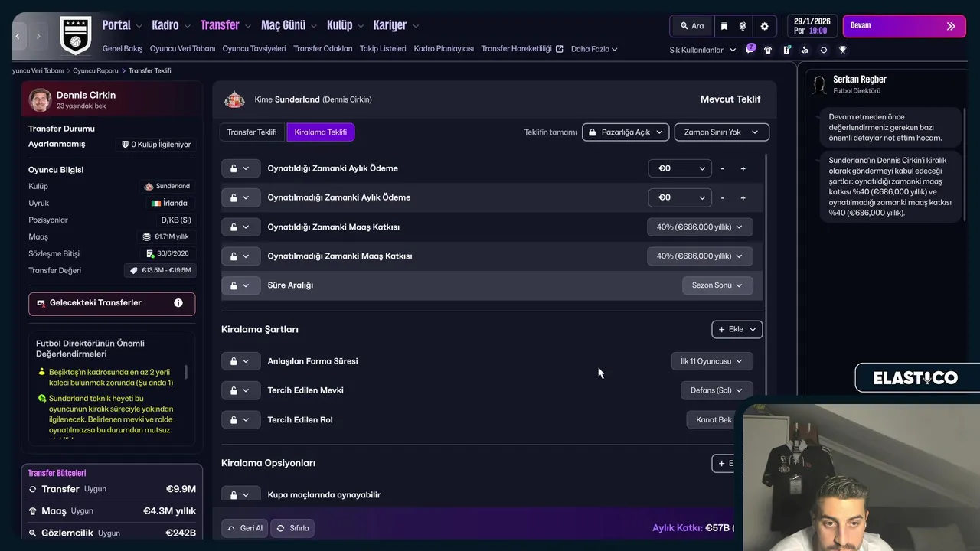This screenshot has height=551, width=980.
Task: Expand Sık Kullanılanlar menu
Action: click(702, 50)
